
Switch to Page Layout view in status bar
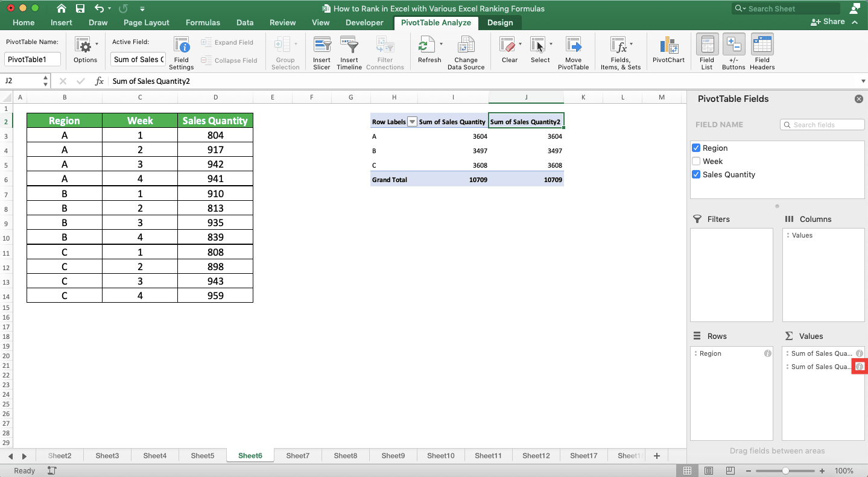point(709,470)
